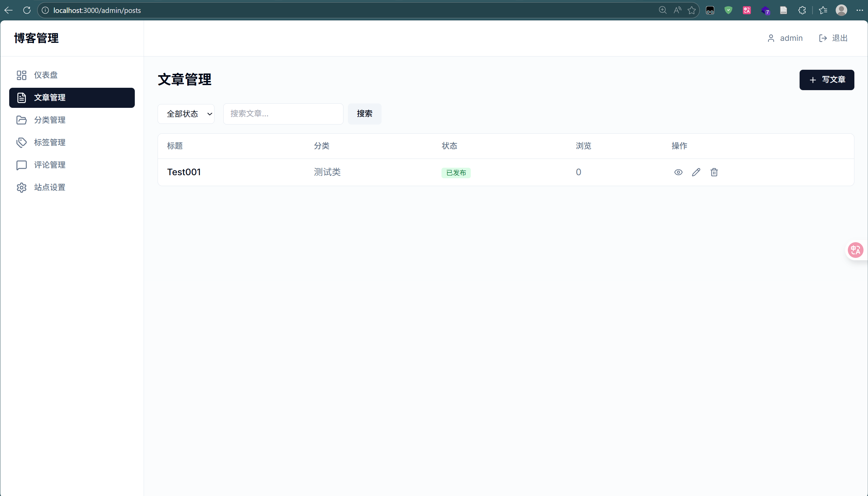
Task: Click the 写文章 new post button
Action: pyautogui.click(x=826, y=80)
